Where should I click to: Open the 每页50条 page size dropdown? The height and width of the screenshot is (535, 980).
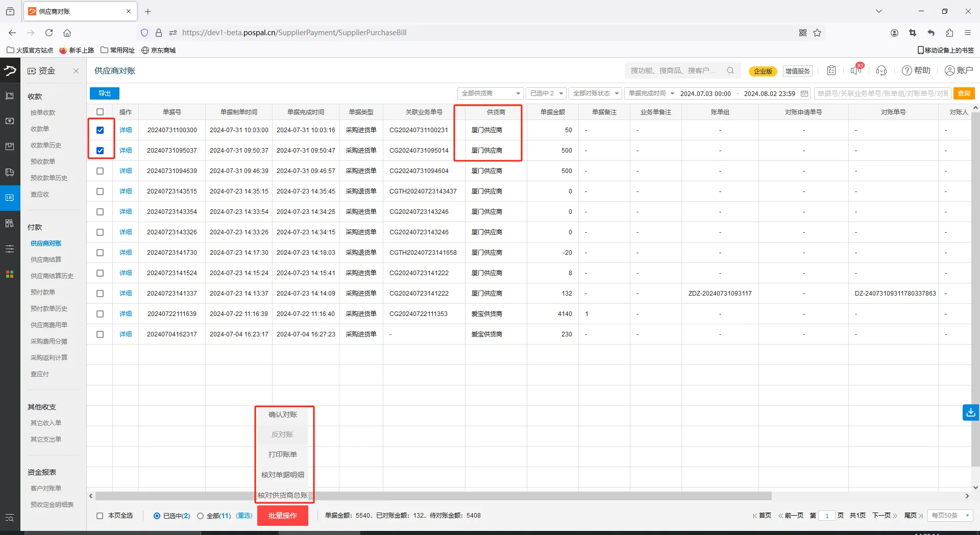coord(950,516)
